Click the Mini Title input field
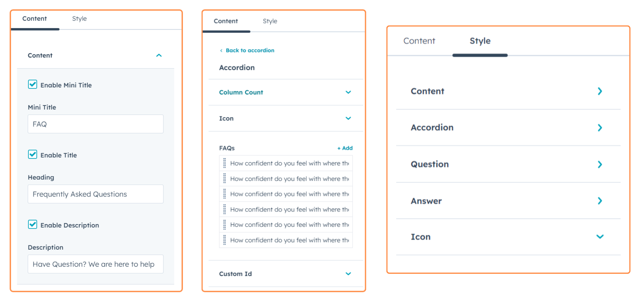 [95, 124]
